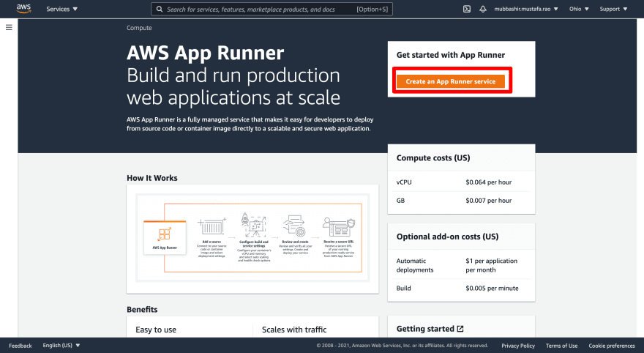Click the AWS App Runner page title
This screenshot has width=644, height=353.
(206, 53)
